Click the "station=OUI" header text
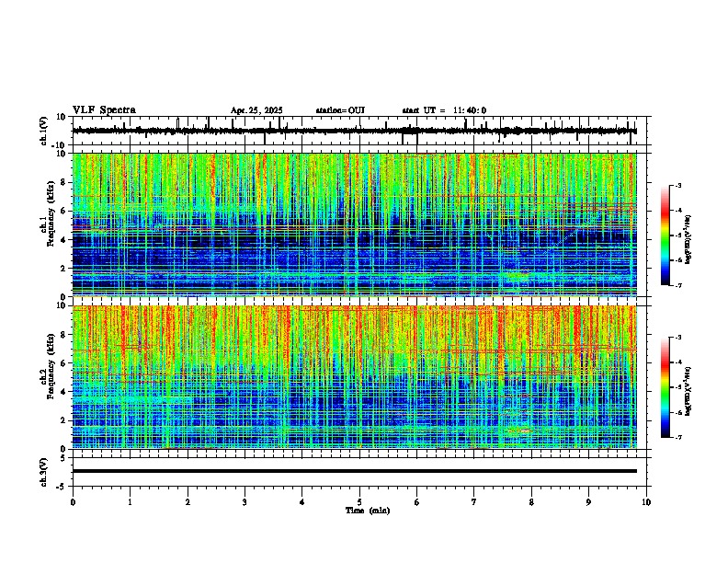Screen dimensions: 728x563 (x=340, y=110)
